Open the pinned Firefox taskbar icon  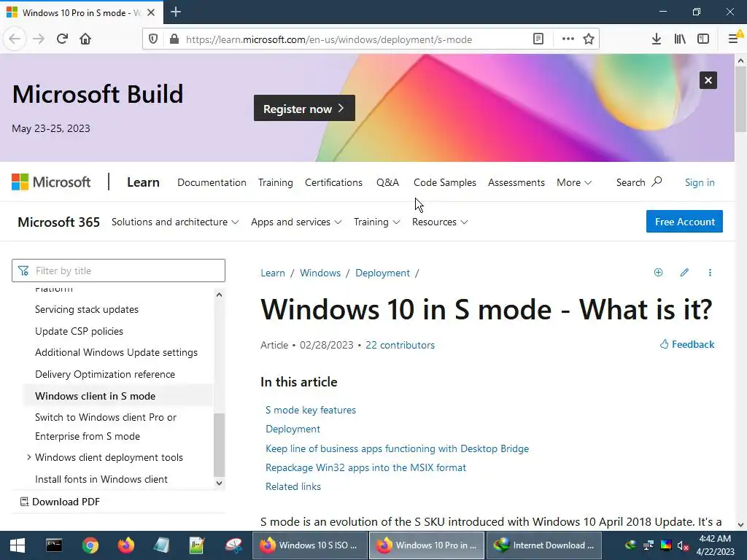pos(125,545)
